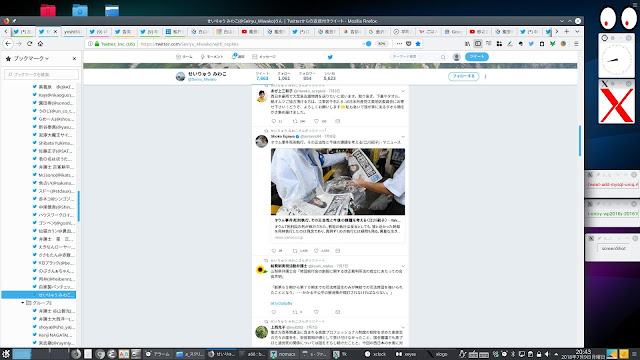Viewport: 640px width, 360px height.
Task: Click the フォローする button
Action: (463, 76)
